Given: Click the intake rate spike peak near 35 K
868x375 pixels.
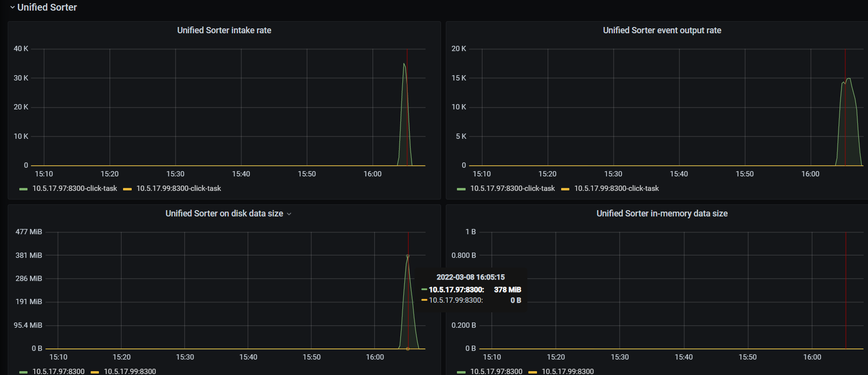Looking at the screenshot, I should [404, 64].
